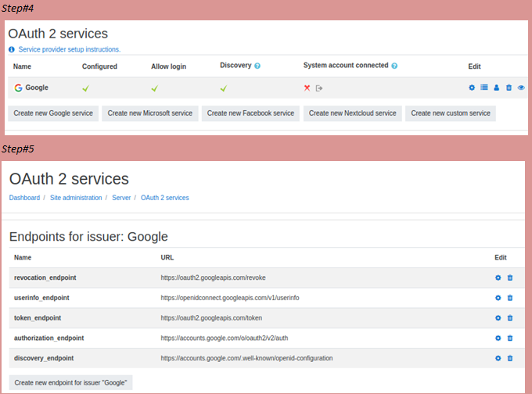The width and height of the screenshot is (532, 394).
Task: Open Server breadcrumb link
Action: [121, 198]
